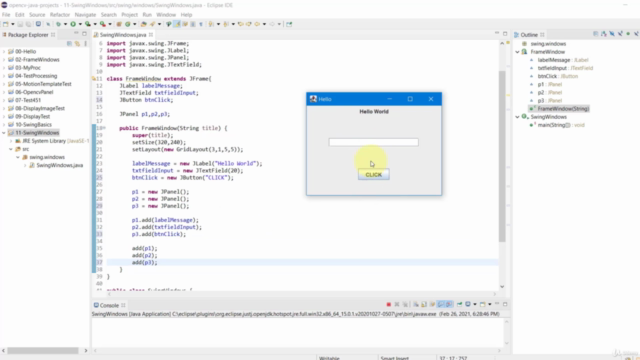This screenshot has height=360, width=640.
Task: Click the New Java Class toolbar icon
Action: [128, 24]
